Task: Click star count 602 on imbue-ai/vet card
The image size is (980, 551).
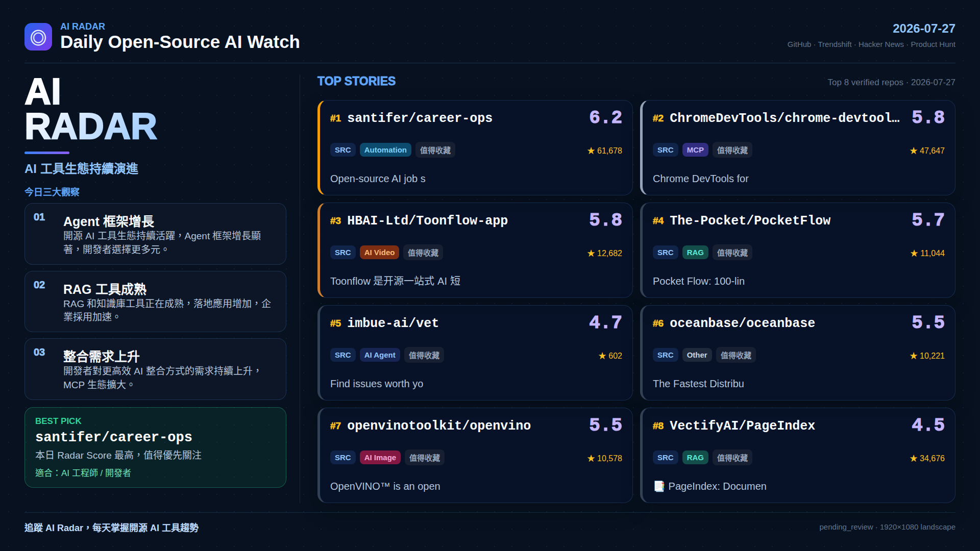Action: [x=610, y=356]
